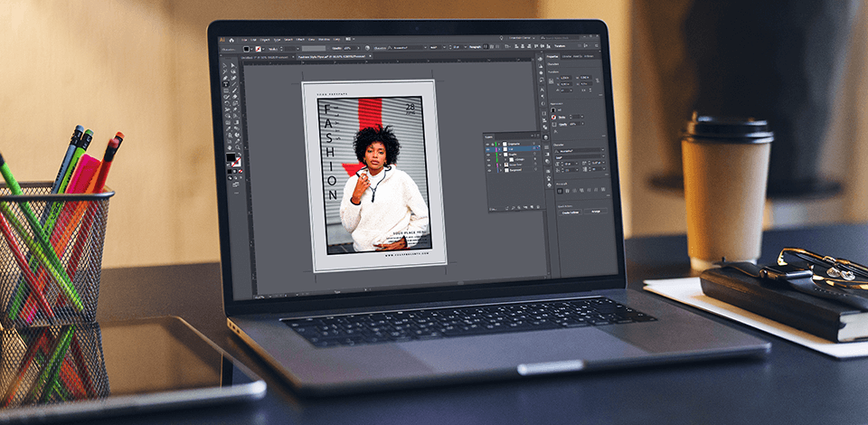Viewport: 868px width, 425px height.
Task: Open the Object menu
Action: 265,40
